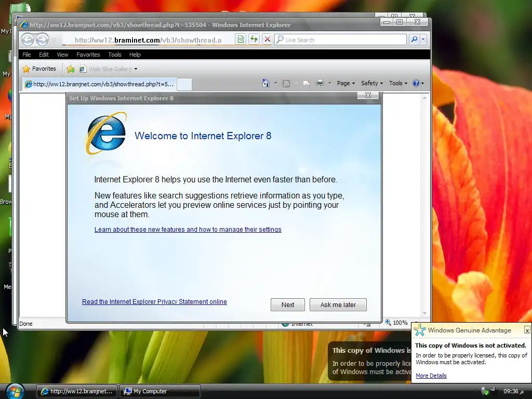The image size is (532, 399).
Task: Click the Back navigation arrow
Action: pyautogui.click(x=28, y=39)
